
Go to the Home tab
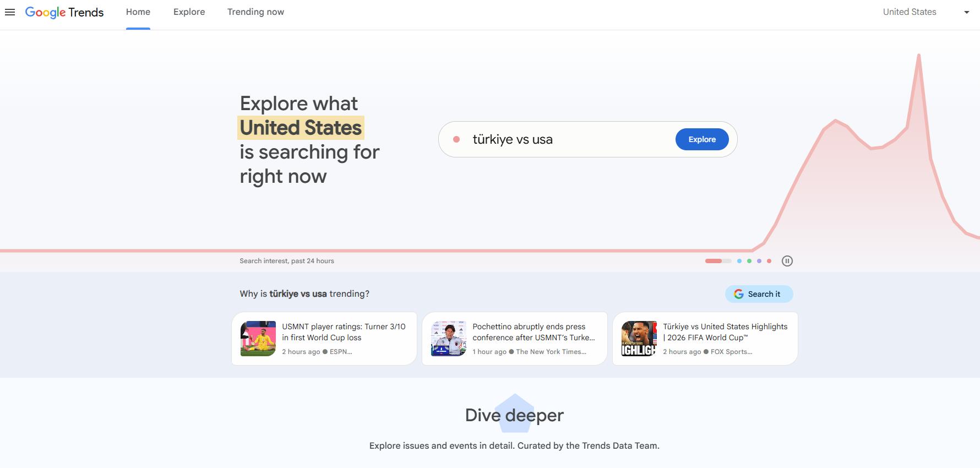138,12
